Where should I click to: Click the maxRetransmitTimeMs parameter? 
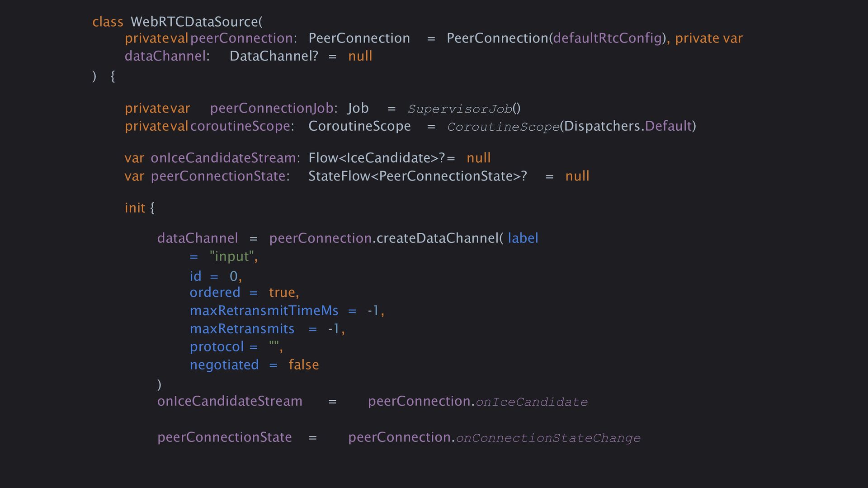[264, 311]
